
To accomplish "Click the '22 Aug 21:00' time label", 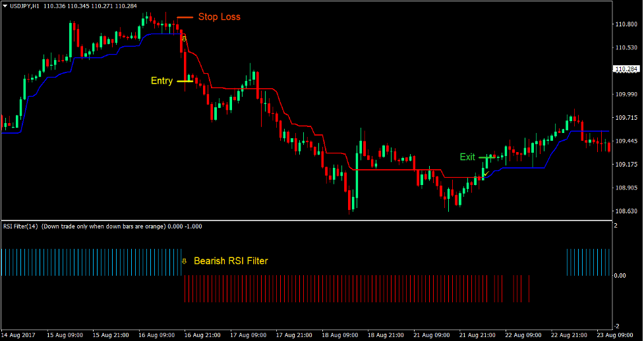I will (570, 335).
